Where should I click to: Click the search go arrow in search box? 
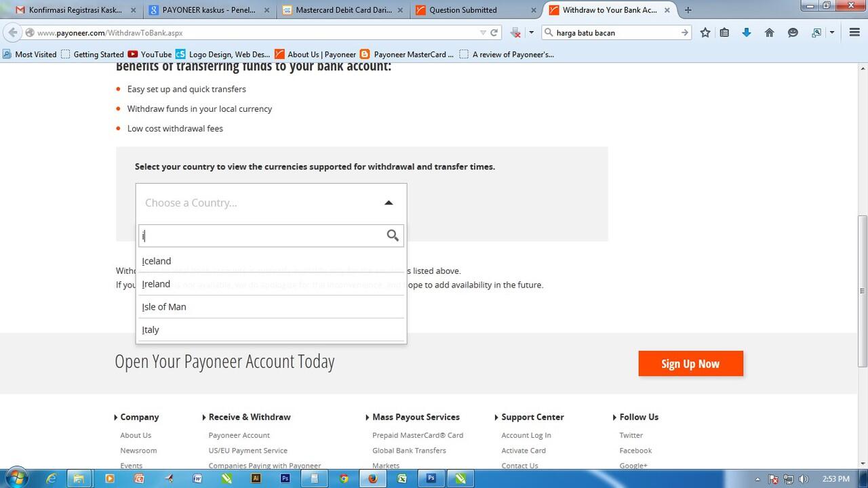point(685,33)
